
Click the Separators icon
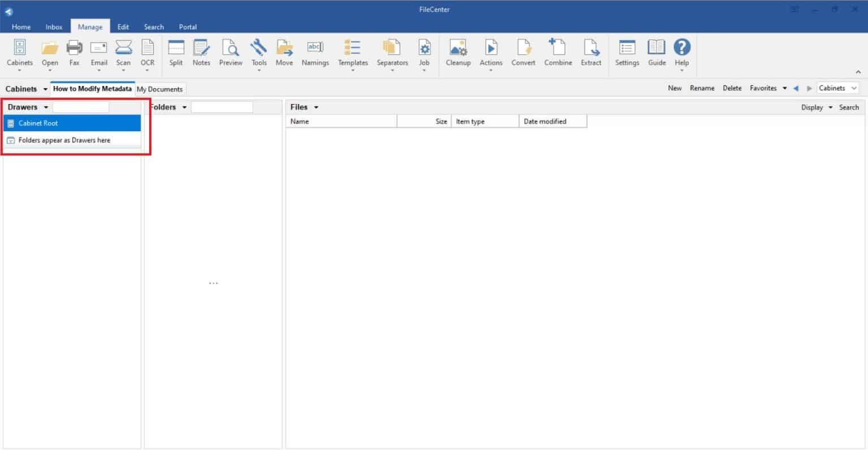(x=392, y=54)
